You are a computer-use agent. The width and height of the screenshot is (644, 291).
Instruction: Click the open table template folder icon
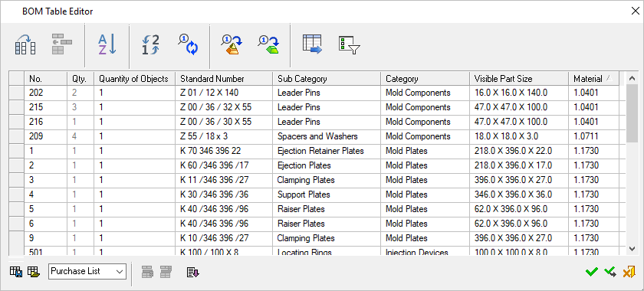click(33, 271)
